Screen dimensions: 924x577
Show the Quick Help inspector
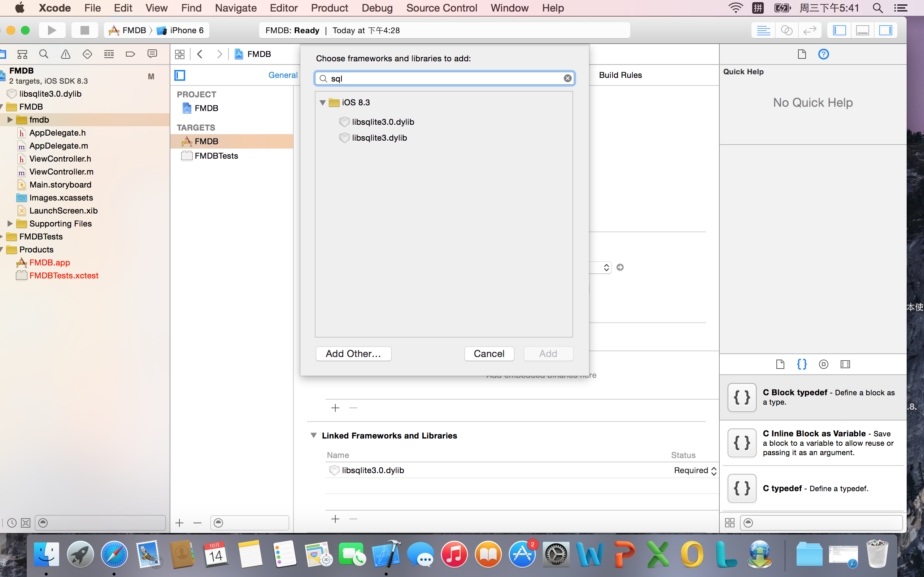coord(824,54)
